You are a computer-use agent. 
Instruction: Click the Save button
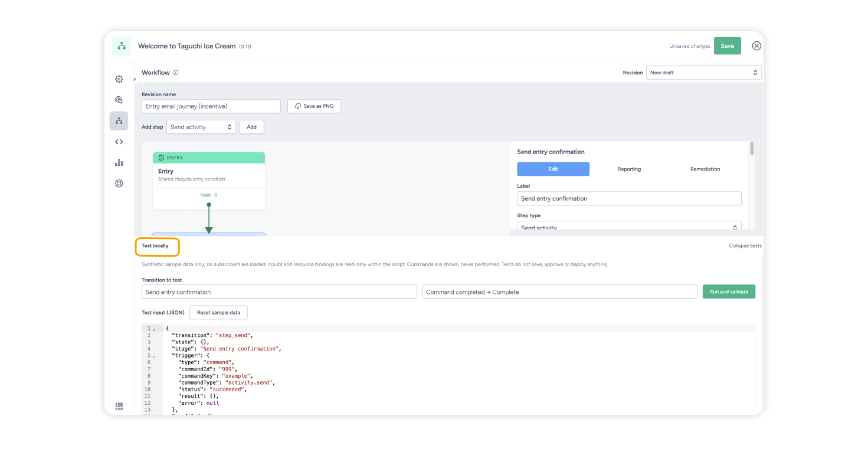point(727,46)
